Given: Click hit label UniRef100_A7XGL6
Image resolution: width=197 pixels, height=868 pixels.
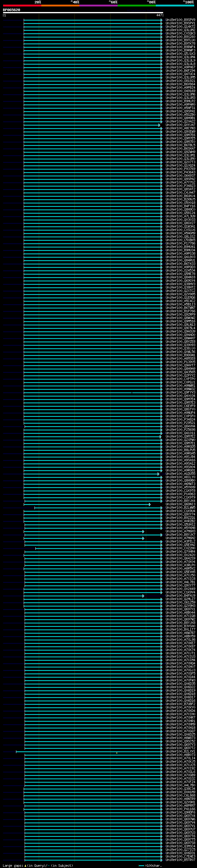Looking at the screenshot, I should point(180,772).
